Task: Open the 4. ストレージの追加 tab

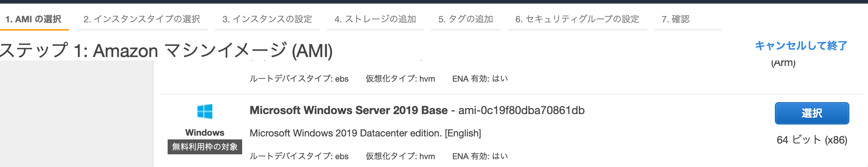Action: tap(375, 19)
